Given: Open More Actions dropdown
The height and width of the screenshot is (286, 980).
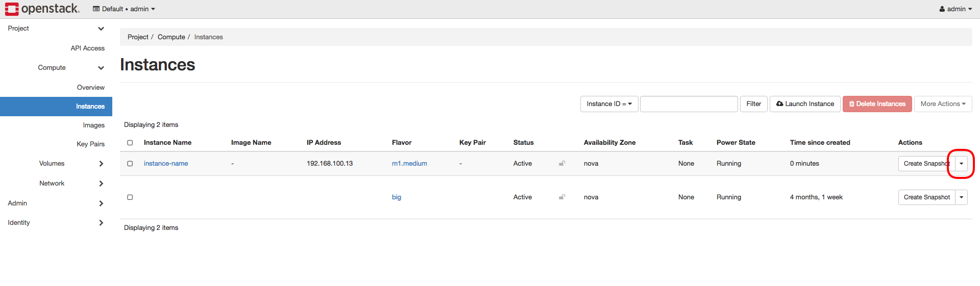Looking at the screenshot, I should 943,104.
